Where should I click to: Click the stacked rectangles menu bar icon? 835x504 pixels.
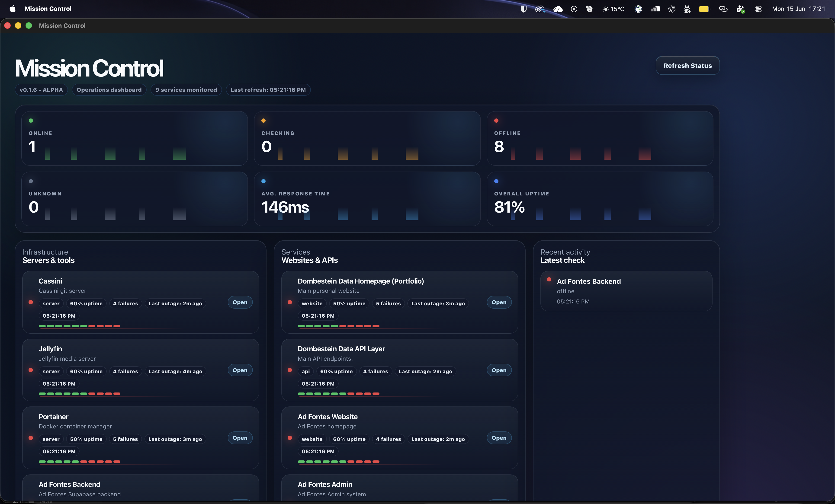tap(655, 9)
